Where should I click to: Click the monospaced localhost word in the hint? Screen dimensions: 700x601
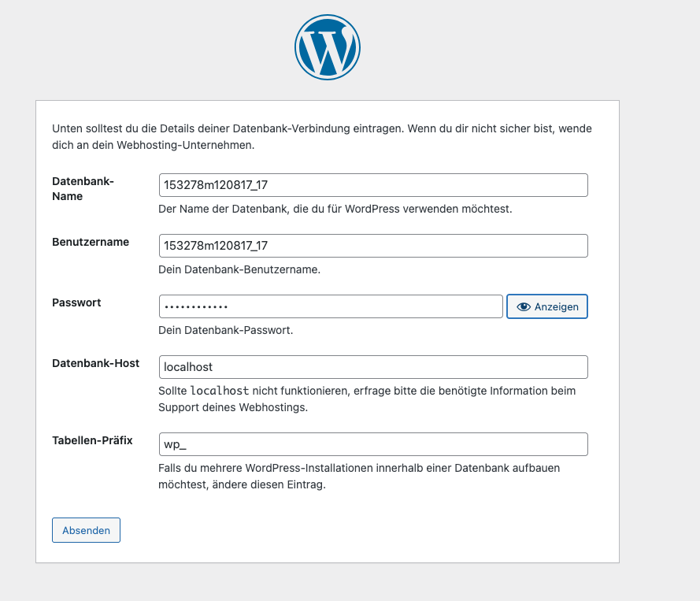click(220, 391)
